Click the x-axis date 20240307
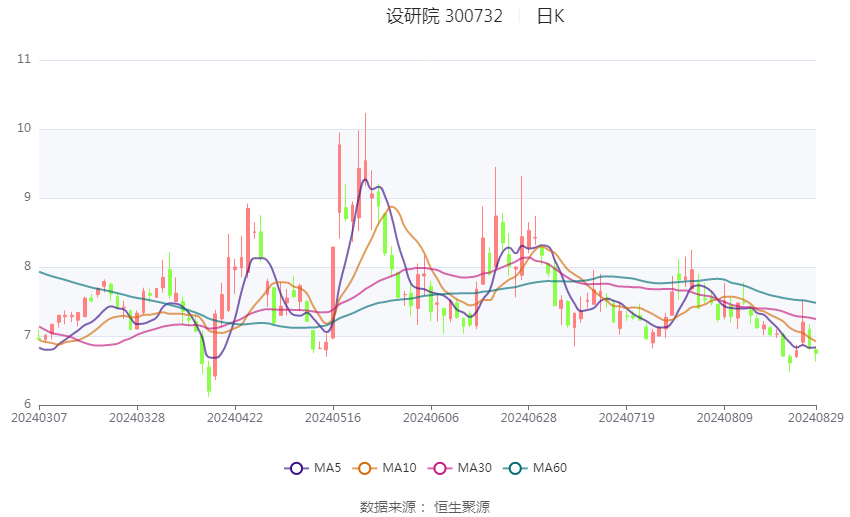The width and height of the screenshot is (850, 517). 39,418
